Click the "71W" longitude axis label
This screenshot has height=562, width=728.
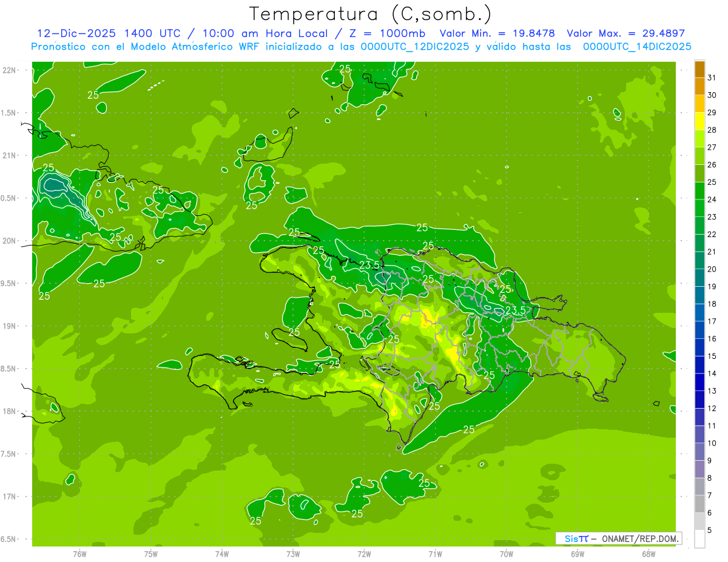click(x=435, y=554)
